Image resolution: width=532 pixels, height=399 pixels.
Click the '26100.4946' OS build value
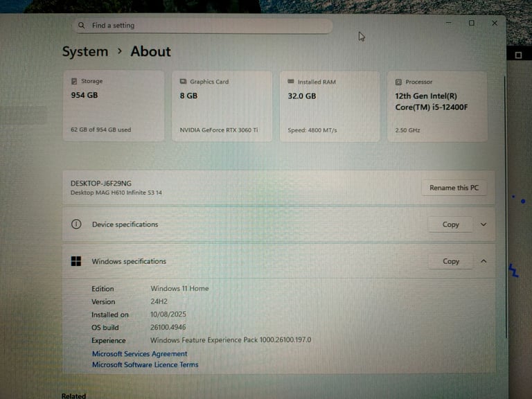[x=168, y=327]
